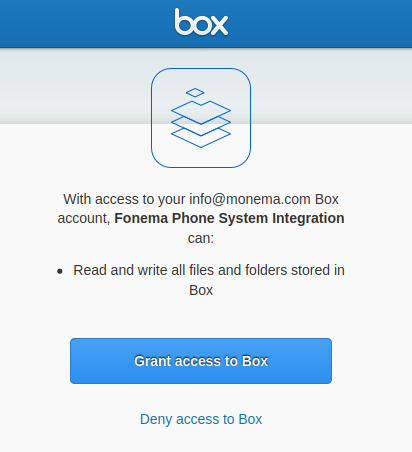The width and height of the screenshot is (412, 452).
Task: Click the word "Integration" in the app name
Action: (x=308, y=218)
